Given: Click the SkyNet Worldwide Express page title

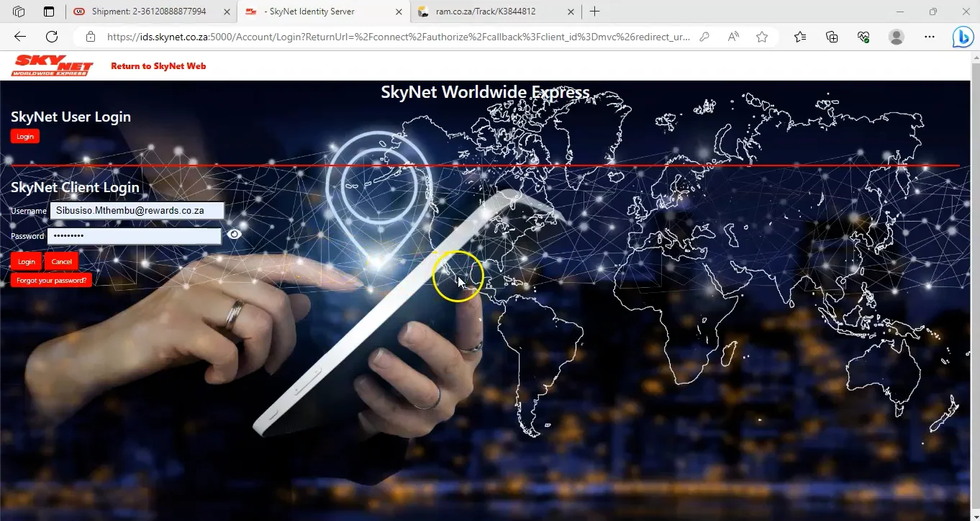Looking at the screenshot, I should coord(485,92).
